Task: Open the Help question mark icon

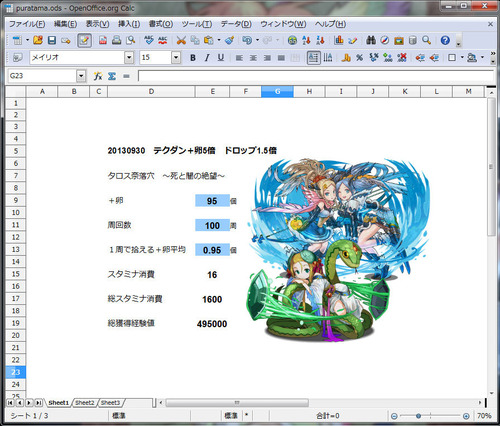Action: [x=445, y=41]
